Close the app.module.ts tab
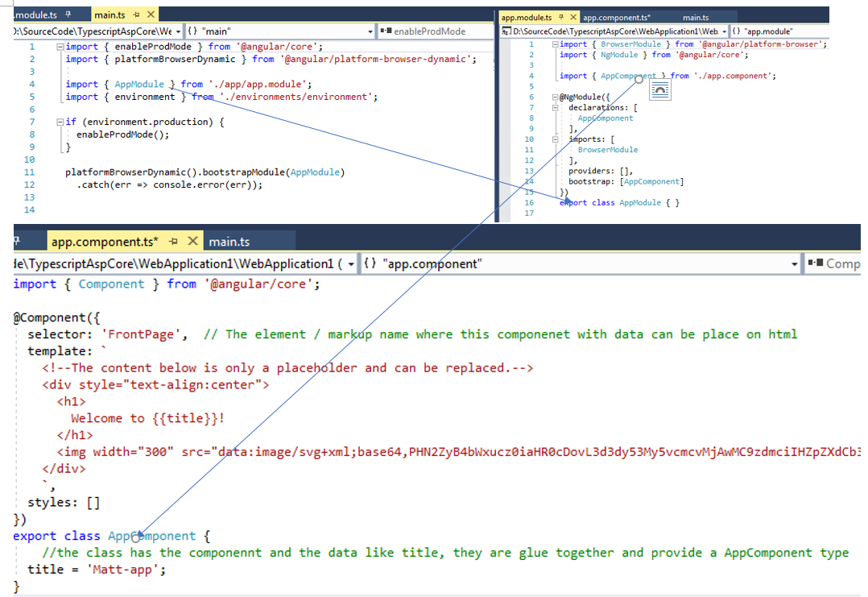 pos(573,17)
